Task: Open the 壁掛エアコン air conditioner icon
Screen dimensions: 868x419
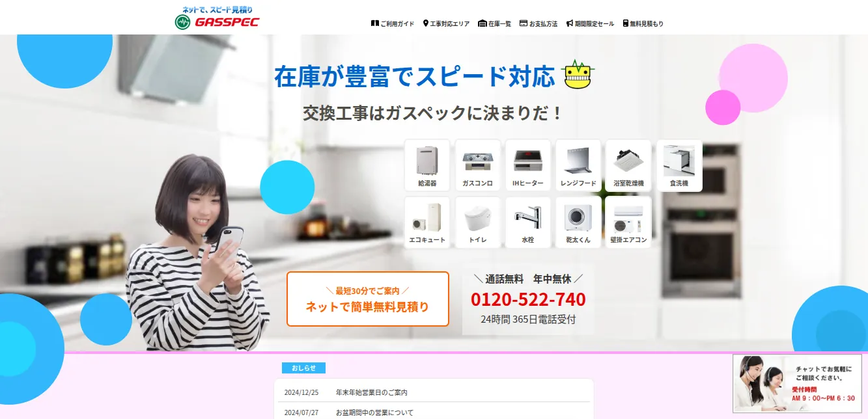Action: point(628,223)
